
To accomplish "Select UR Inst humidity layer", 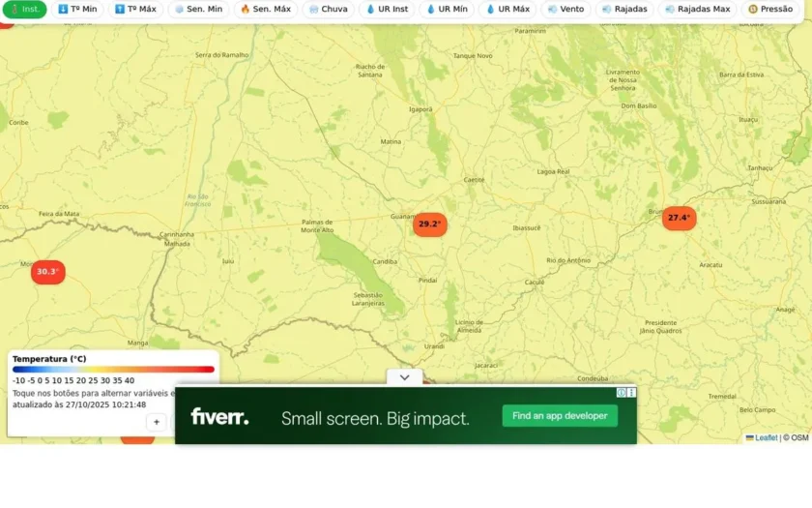I will click(387, 9).
